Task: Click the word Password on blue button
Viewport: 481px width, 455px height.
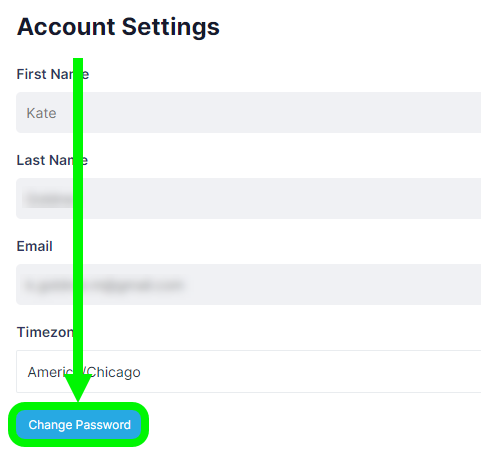Action: click(103, 425)
